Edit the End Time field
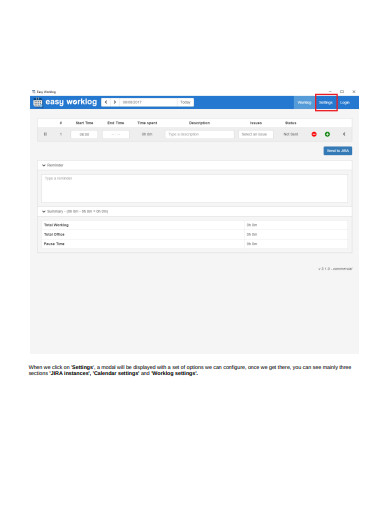 116,134
